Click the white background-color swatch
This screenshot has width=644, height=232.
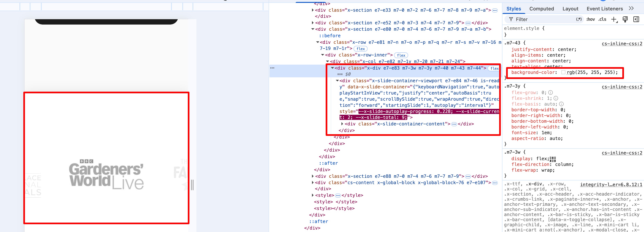pos(563,72)
